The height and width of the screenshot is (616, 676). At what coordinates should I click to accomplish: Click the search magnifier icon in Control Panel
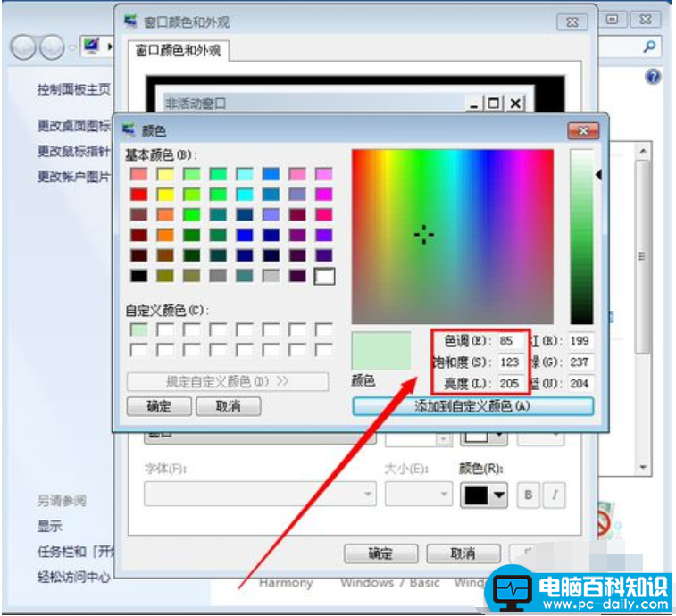tap(650, 46)
